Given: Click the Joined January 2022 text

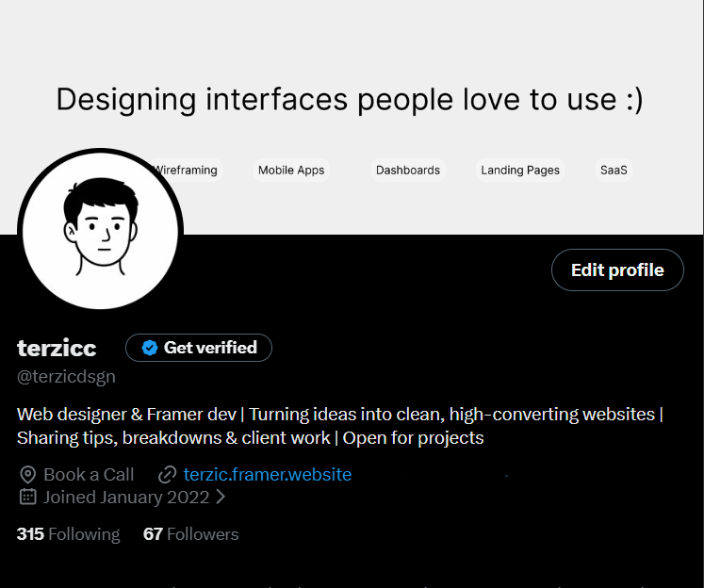Looking at the screenshot, I should click(x=126, y=498).
